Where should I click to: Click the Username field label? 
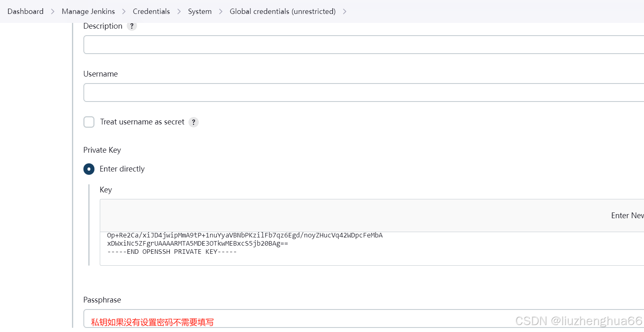pos(101,74)
